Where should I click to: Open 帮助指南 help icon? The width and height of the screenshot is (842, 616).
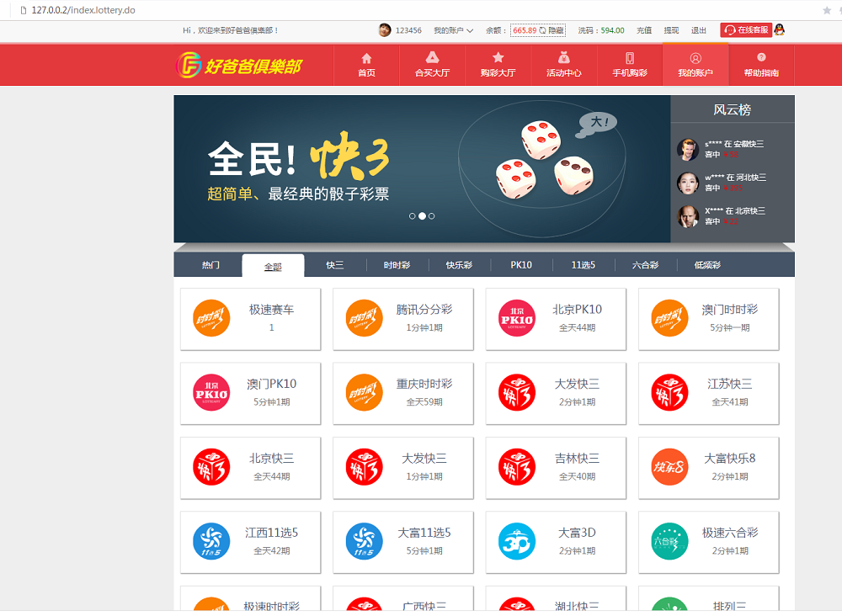pos(761,59)
